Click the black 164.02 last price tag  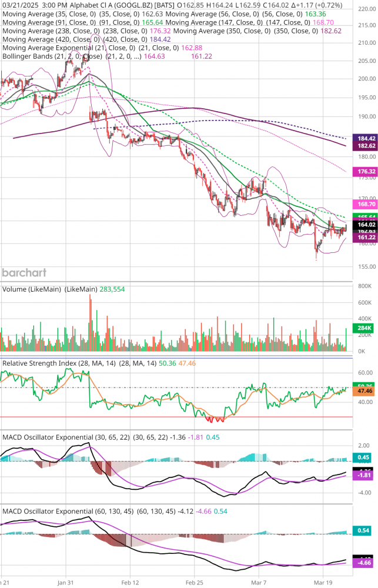coord(363,224)
